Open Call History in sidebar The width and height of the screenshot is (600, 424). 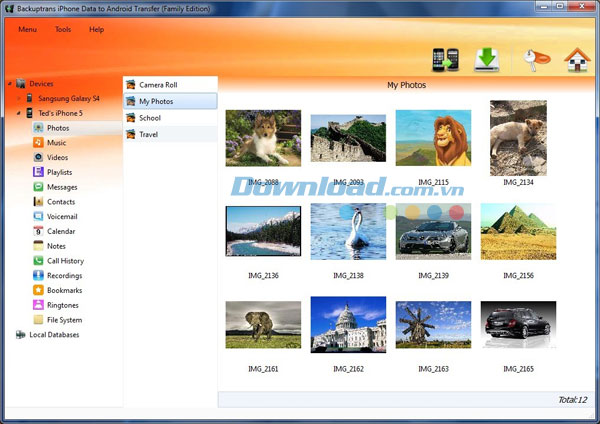(65, 261)
